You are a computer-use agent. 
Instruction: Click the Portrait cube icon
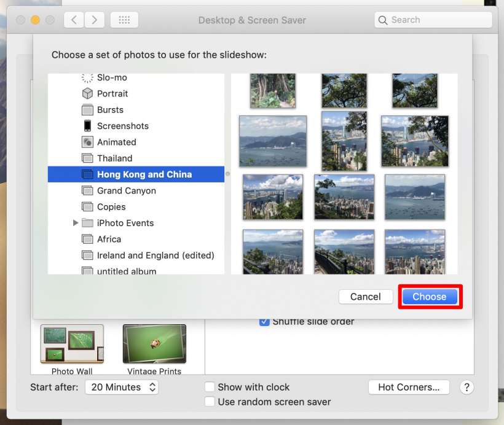click(87, 93)
